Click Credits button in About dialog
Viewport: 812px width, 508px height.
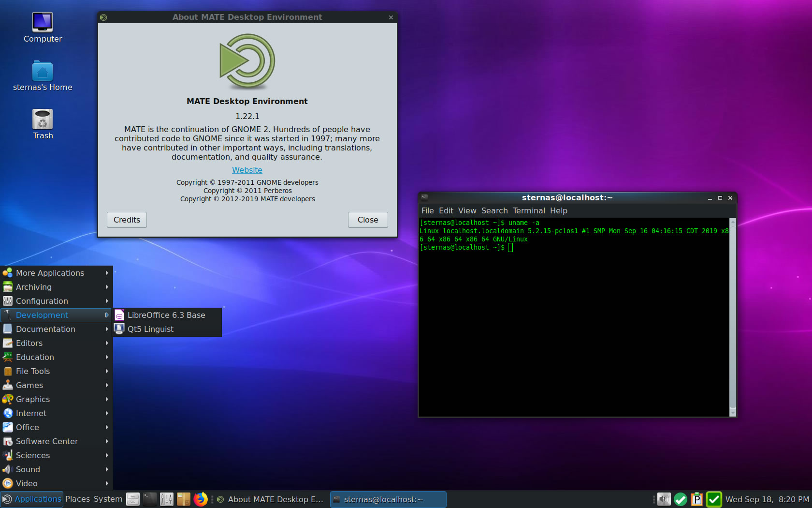(x=127, y=220)
